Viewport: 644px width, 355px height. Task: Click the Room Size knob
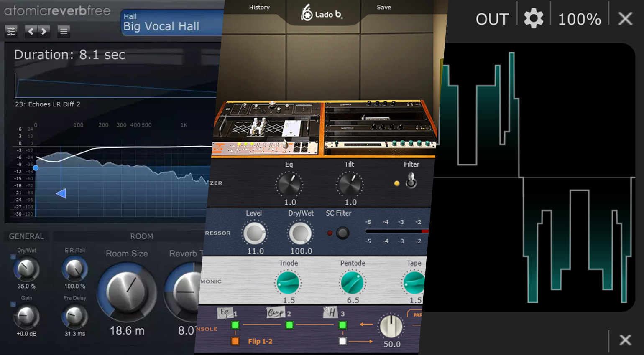coord(127,292)
